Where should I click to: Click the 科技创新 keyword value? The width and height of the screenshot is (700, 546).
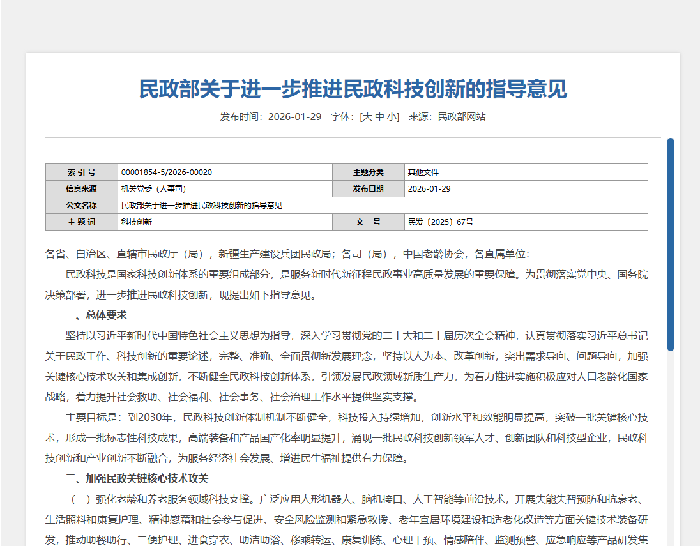click(136, 221)
